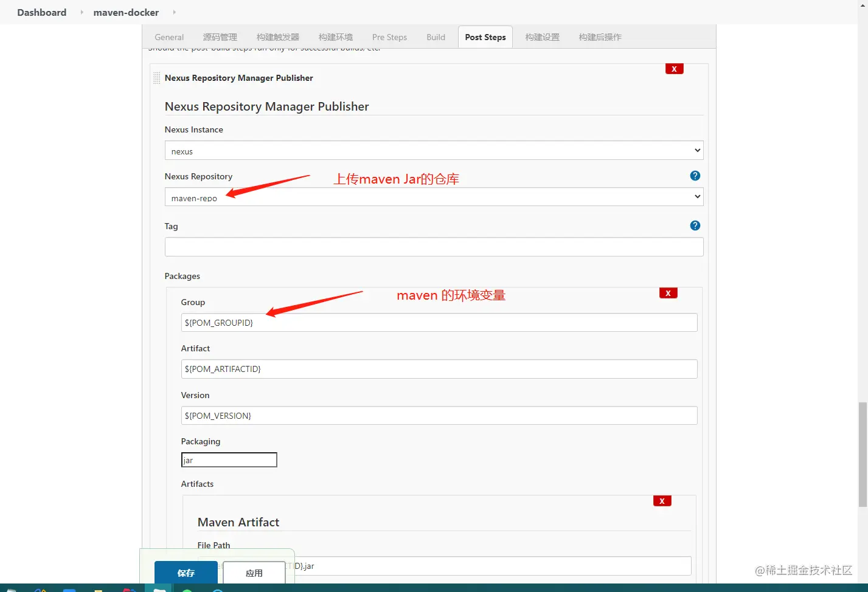868x592 pixels.
Task: Switch to the 构建触发器 tab
Action: (278, 37)
